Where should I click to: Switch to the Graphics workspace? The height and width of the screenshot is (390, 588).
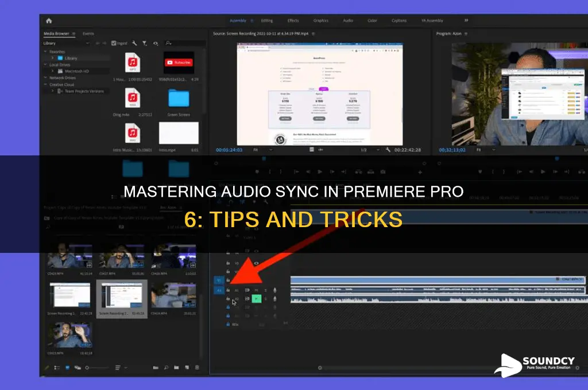pyautogui.click(x=321, y=21)
